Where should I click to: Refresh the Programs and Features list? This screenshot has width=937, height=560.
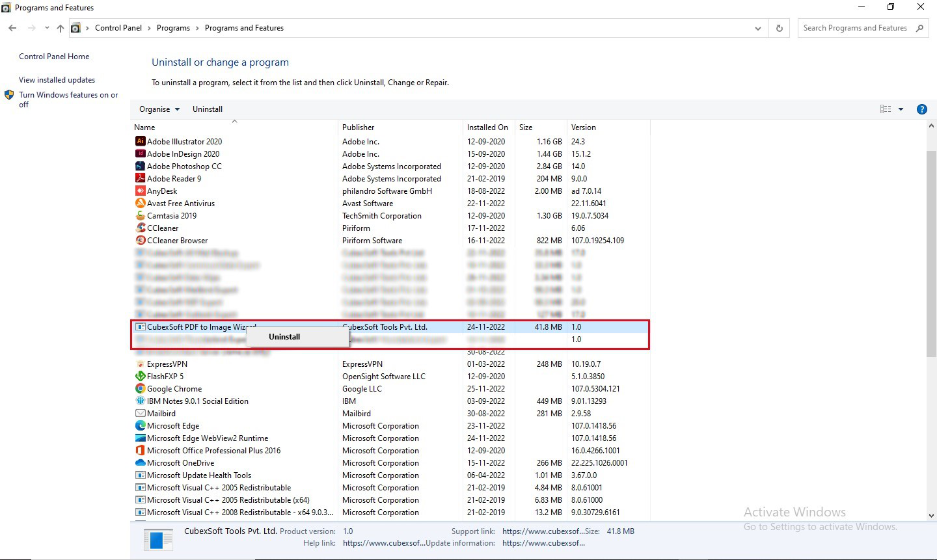[779, 28]
